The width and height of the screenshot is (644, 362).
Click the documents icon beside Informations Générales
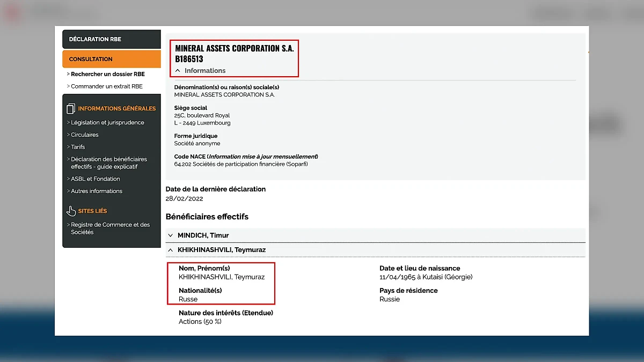(71, 109)
